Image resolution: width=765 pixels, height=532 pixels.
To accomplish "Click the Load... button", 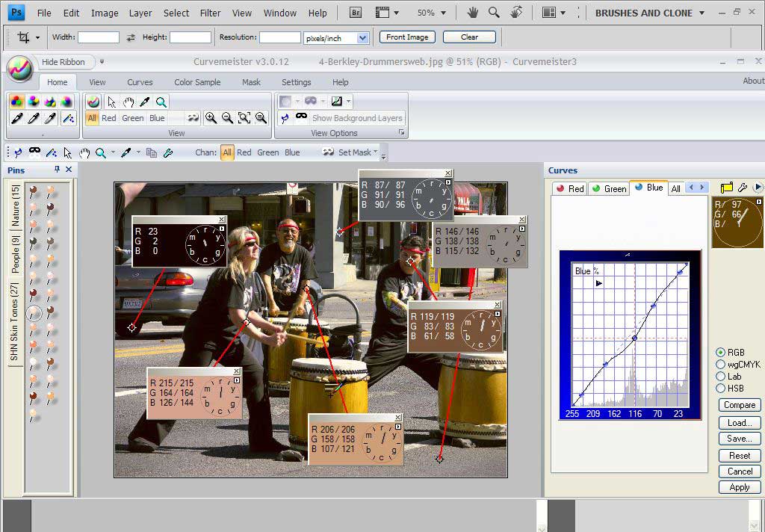I will tap(739, 423).
